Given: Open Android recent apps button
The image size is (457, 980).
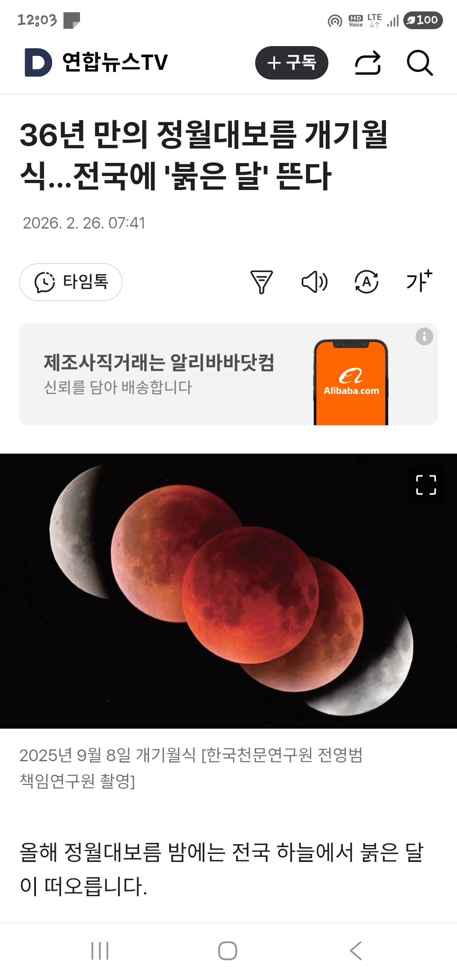Looking at the screenshot, I should pos(100,951).
